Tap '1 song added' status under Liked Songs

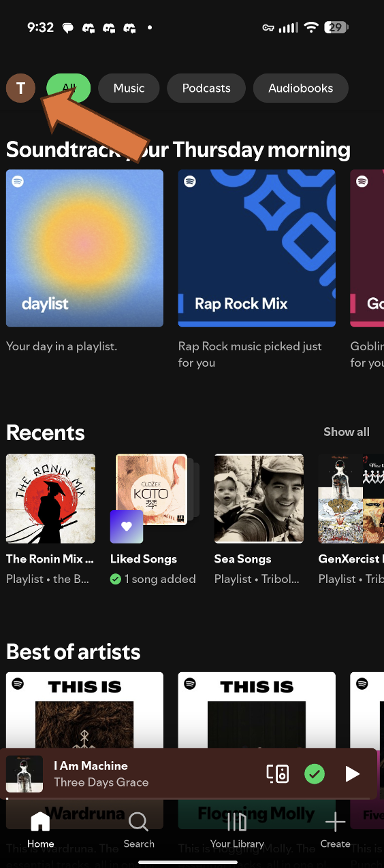click(x=153, y=579)
